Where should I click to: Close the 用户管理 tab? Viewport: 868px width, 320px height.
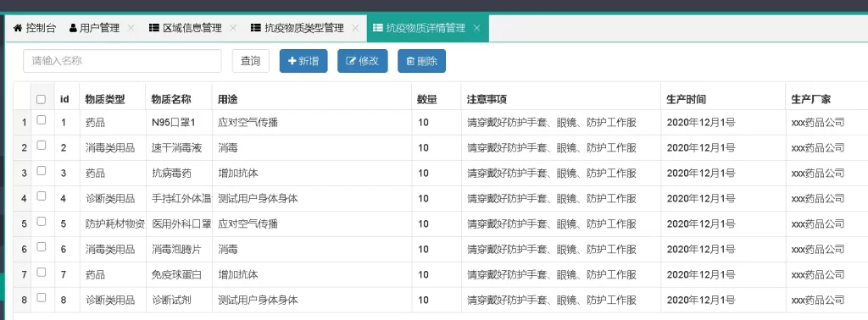click(x=131, y=28)
